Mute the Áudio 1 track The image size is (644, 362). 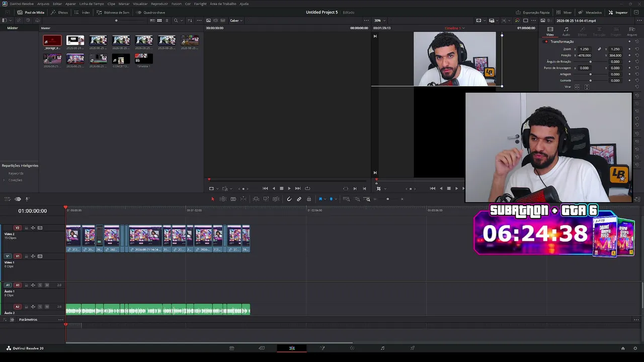pos(47,285)
